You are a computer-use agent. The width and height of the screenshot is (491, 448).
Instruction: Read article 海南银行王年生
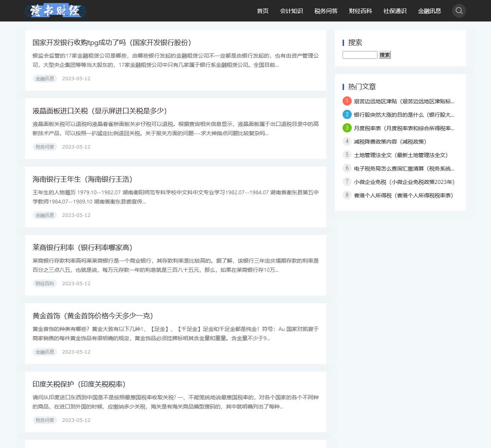click(82, 179)
